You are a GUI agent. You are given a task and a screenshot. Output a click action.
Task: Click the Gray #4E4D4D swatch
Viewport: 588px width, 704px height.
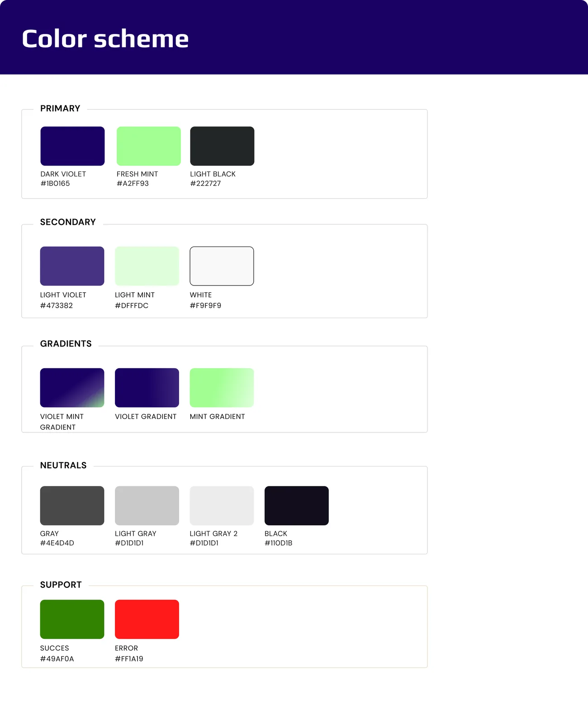(x=72, y=506)
